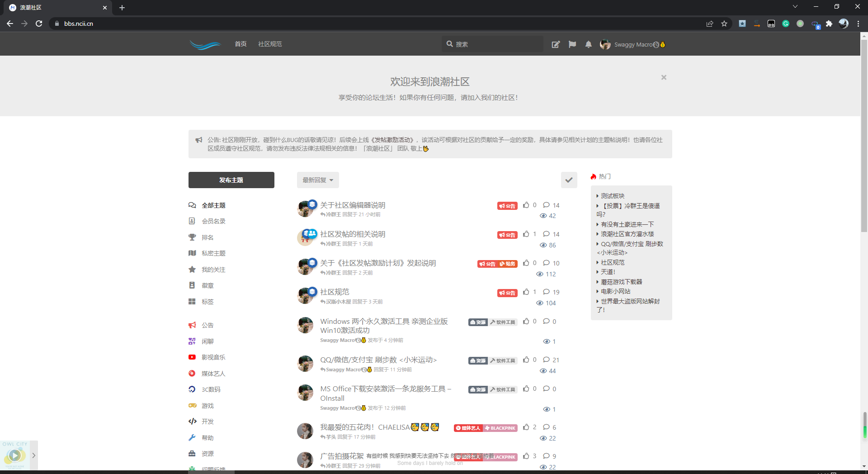Click Swaggy Macro's avatar in top bar
The image size is (868, 474).
point(605,44)
